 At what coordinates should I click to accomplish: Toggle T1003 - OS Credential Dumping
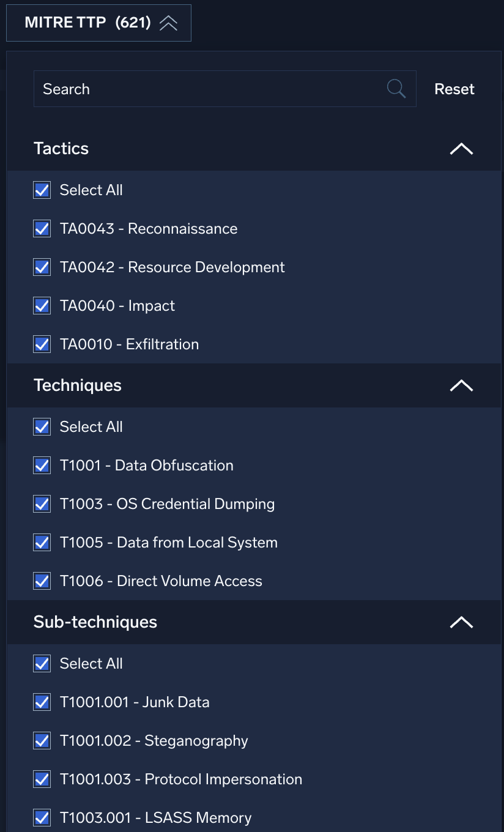click(42, 504)
